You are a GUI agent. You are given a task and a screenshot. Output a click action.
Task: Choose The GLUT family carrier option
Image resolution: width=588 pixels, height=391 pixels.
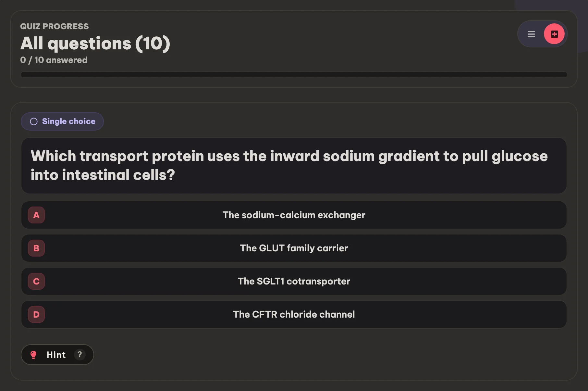tap(294, 248)
